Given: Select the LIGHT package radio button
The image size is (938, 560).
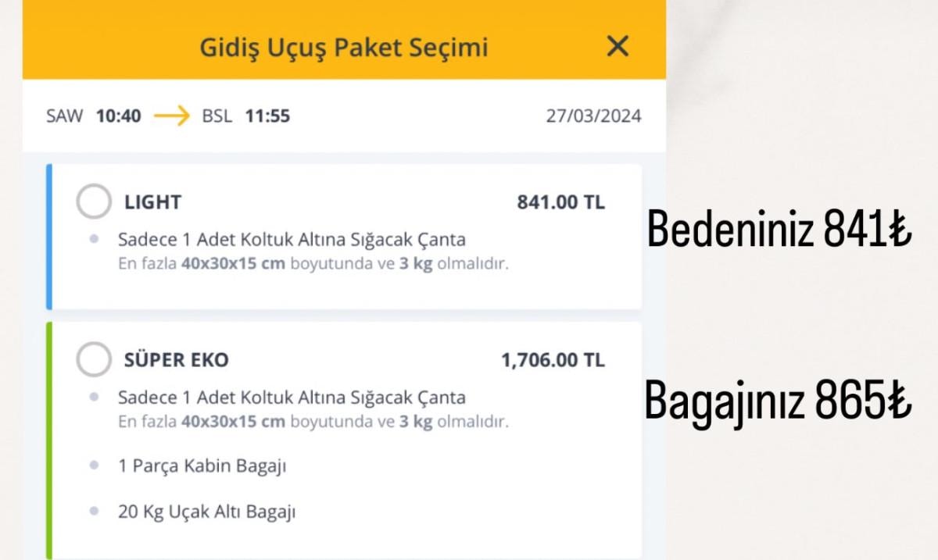Looking at the screenshot, I should 94,202.
